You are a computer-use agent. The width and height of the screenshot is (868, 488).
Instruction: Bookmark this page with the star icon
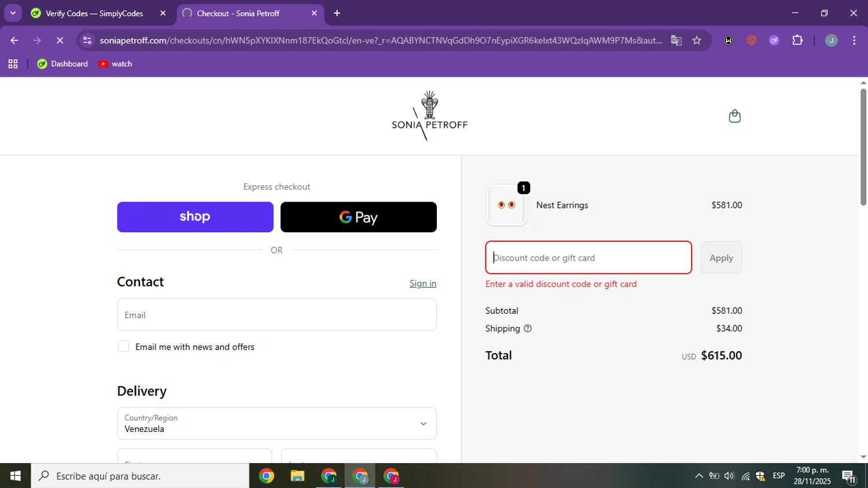[x=697, y=41]
